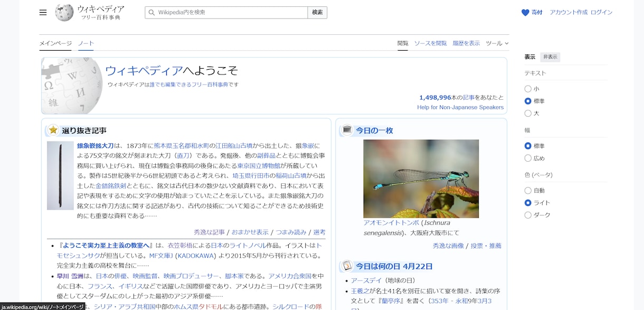Viewport: 644px width, 310px height.
Task: Click 秀逸な画像 link
Action: coord(448,246)
